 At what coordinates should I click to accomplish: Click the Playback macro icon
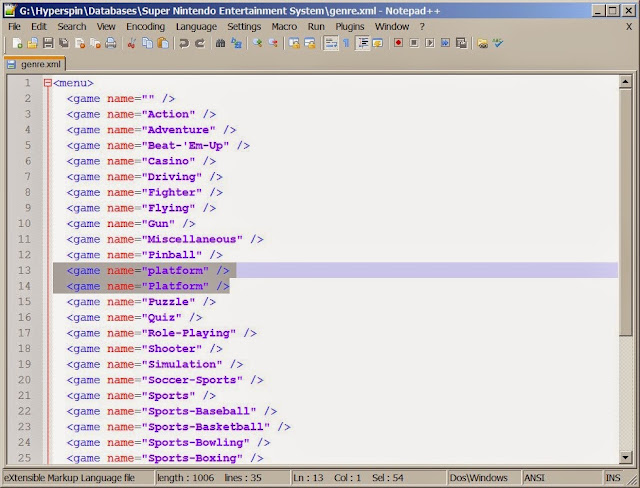(x=429, y=43)
